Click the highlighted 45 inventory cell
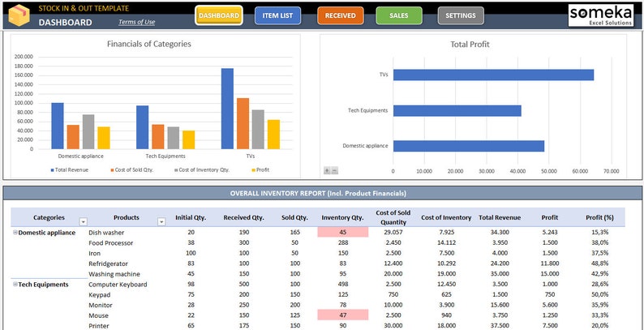 coord(343,233)
